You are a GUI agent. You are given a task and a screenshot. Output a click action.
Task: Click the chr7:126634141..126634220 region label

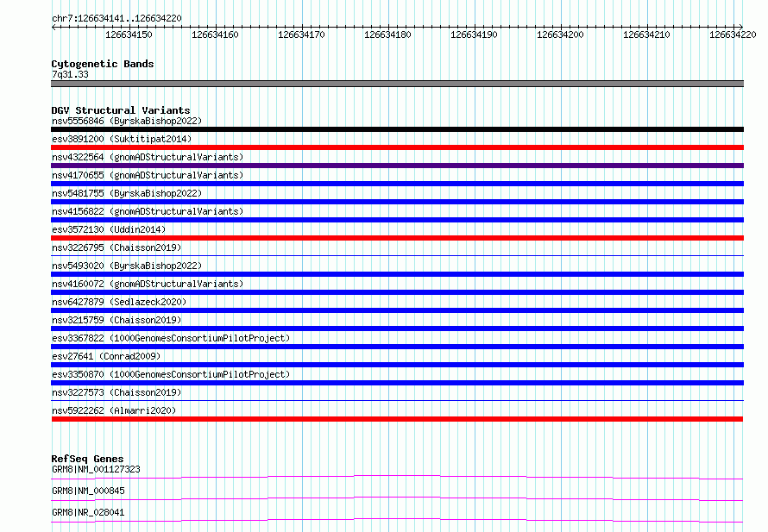click(x=116, y=18)
